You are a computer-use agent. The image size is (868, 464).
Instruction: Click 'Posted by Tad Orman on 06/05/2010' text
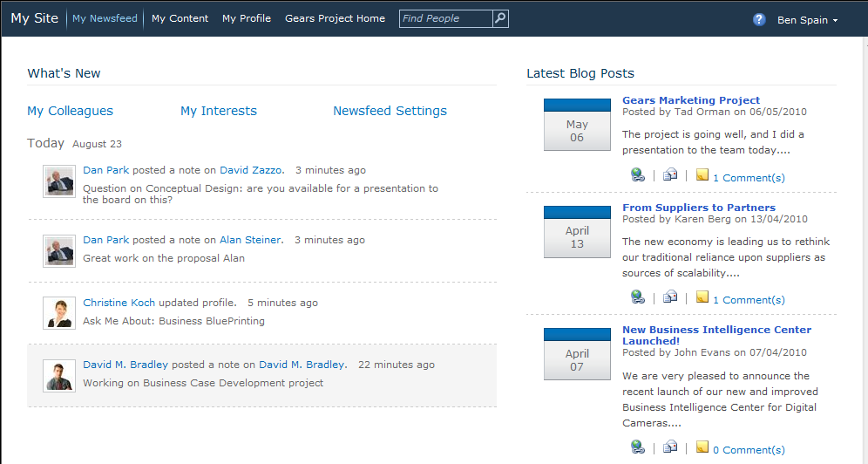tap(714, 112)
